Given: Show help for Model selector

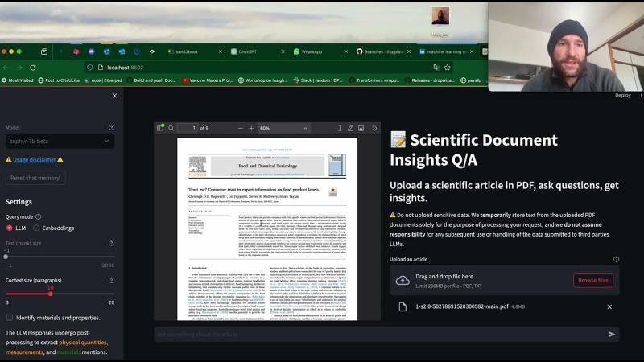Looking at the screenshot, I should 111,128.
